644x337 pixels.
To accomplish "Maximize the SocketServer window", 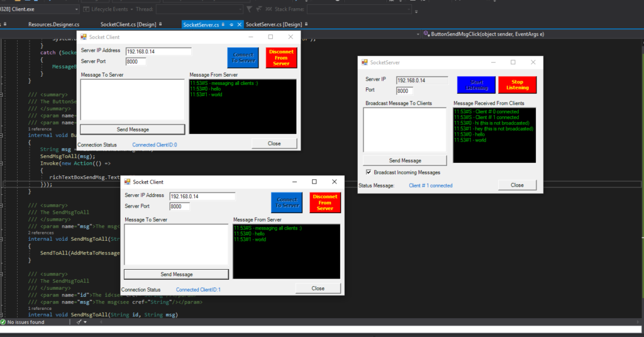I will 513,62.
